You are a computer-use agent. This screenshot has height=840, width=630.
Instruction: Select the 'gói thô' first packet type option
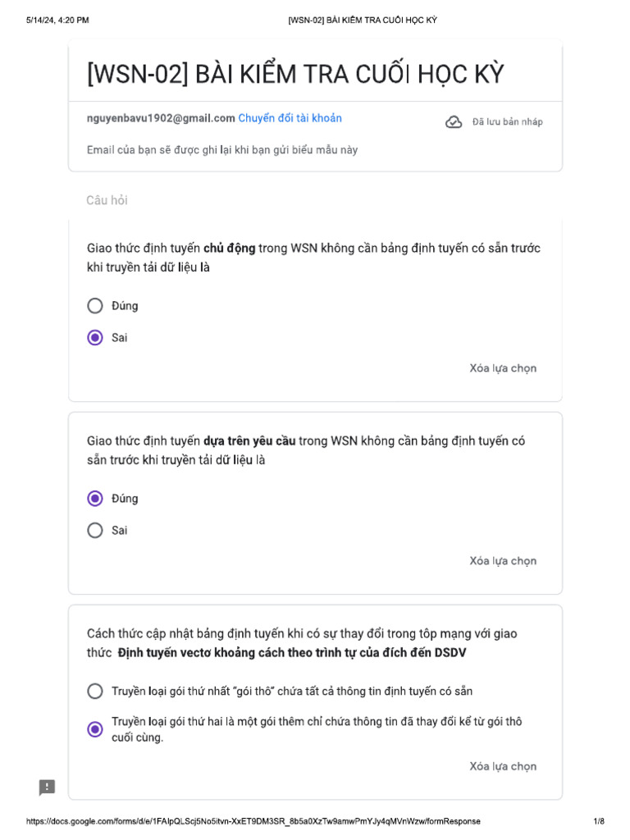point(95,692)
